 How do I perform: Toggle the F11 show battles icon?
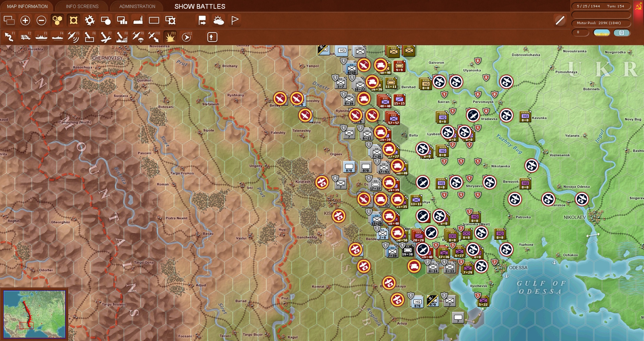click(170, 37)
